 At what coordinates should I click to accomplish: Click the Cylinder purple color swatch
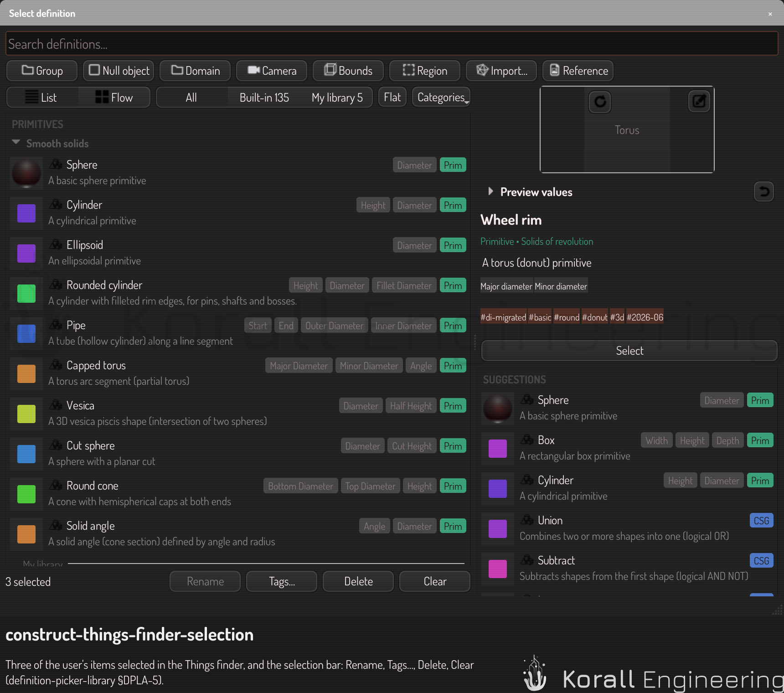26,213
